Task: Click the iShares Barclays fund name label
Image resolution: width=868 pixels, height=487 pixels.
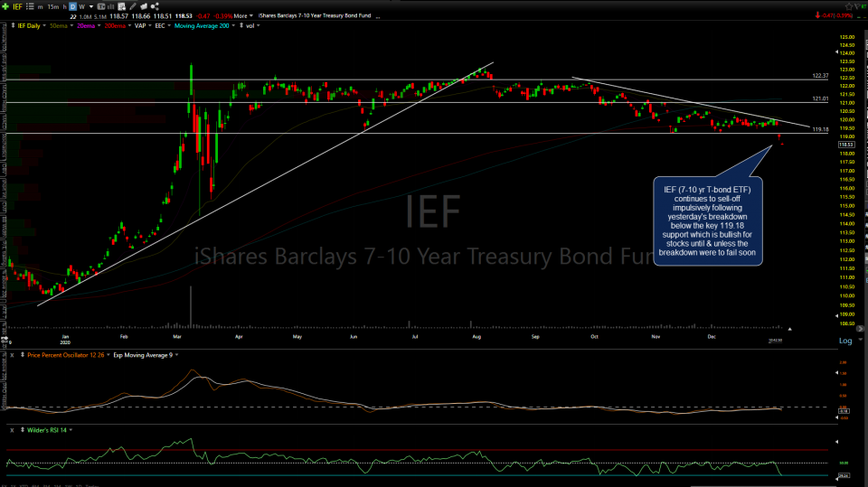Action: coord(315,16)
